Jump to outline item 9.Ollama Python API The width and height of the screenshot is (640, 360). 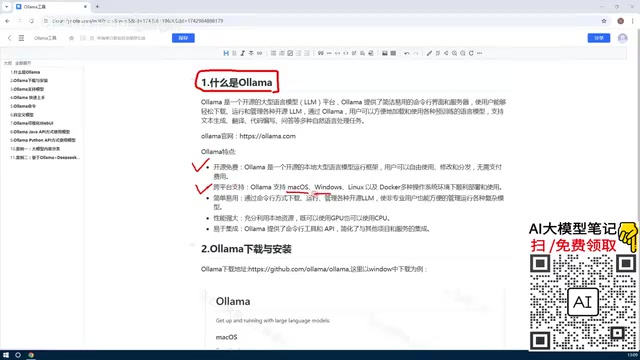[43, 140]
